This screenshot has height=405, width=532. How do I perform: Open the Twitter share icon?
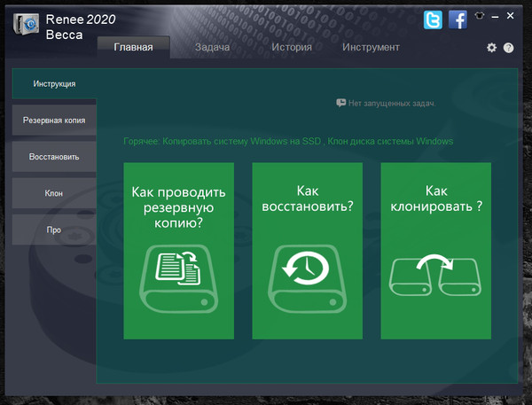pyautogui.click(x=433, y=19)
